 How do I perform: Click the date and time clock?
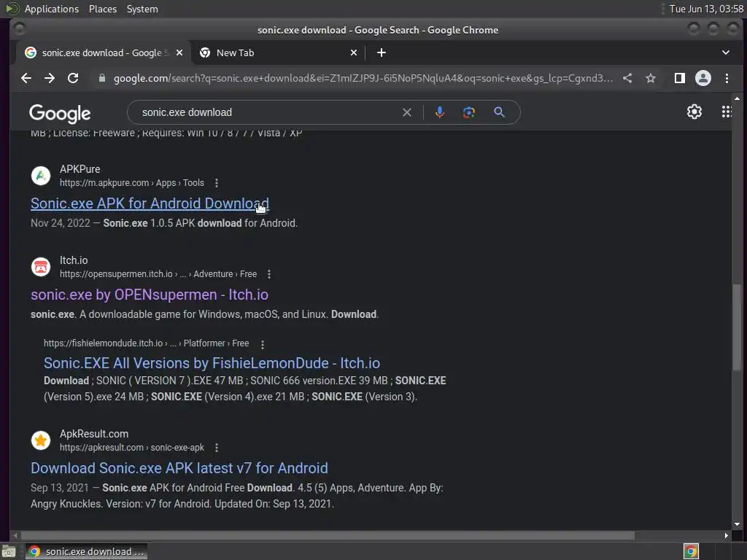(706, 9)
